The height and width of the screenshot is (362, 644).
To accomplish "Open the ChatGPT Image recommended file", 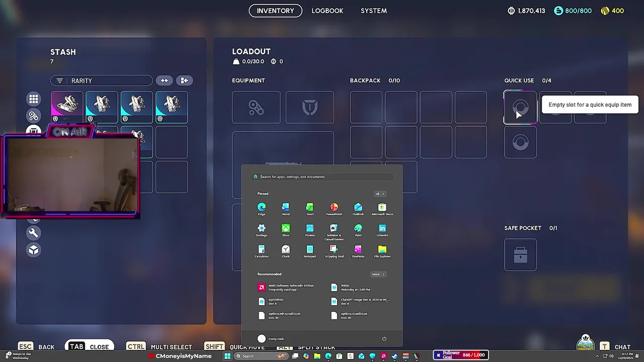I will 360,301.
